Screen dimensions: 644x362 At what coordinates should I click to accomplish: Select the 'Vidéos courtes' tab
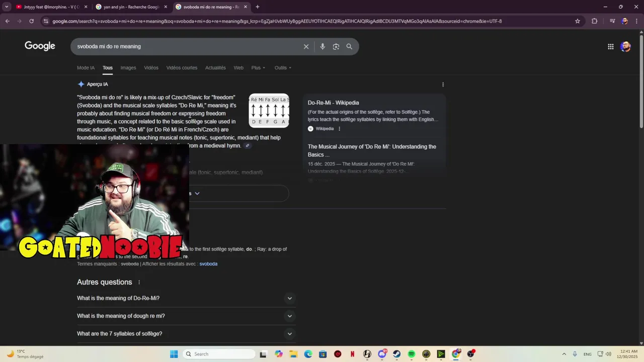tap(182, 68)
